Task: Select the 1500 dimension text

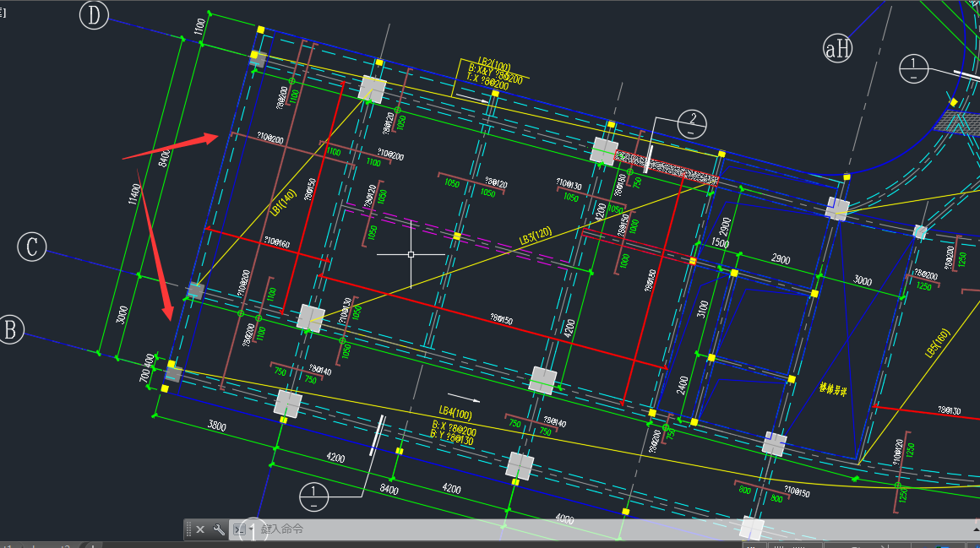Action: (x=720, y=243)
